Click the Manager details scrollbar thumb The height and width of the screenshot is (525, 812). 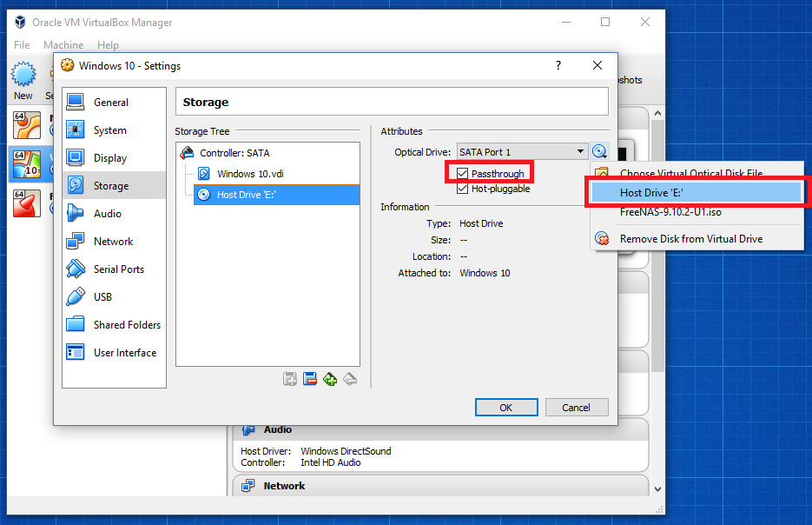point(657,246)
